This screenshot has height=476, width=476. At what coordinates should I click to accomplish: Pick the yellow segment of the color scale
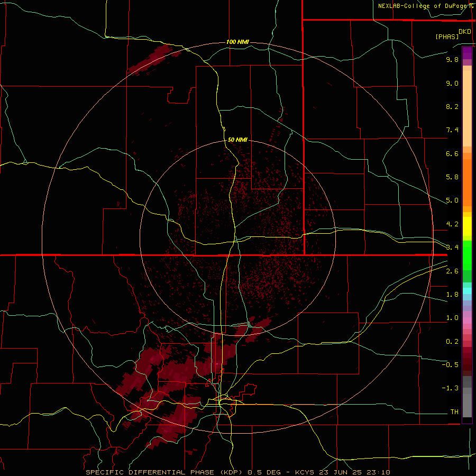click(467, 226)
